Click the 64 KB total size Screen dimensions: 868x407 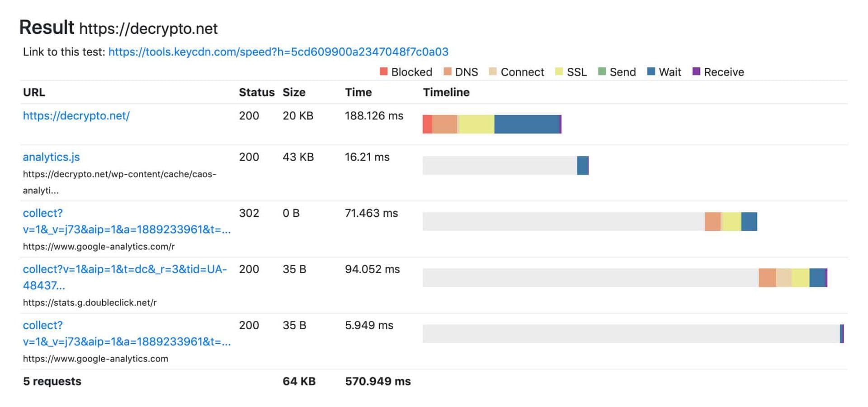(299, 381)
